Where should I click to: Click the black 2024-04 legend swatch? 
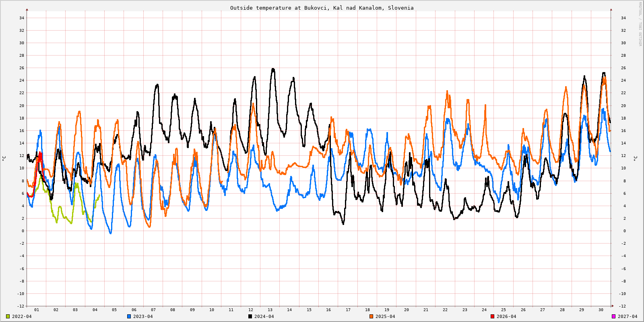click(250, 316)
